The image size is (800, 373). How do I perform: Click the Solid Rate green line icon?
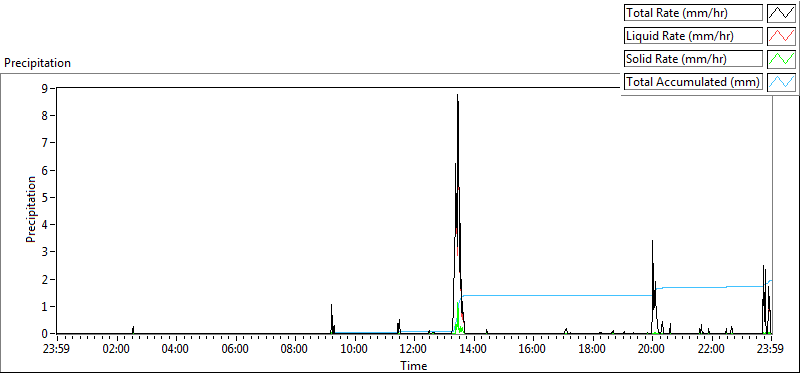coord(782,59)
